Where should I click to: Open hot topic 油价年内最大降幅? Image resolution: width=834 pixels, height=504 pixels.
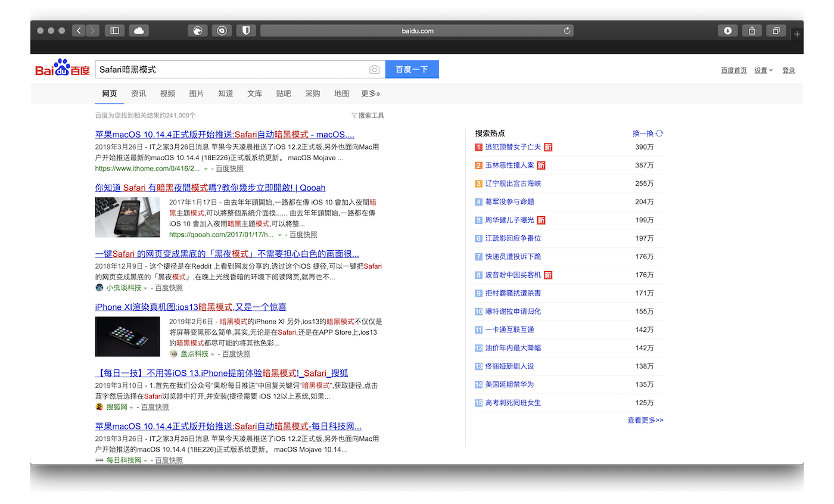click(513, 348)
